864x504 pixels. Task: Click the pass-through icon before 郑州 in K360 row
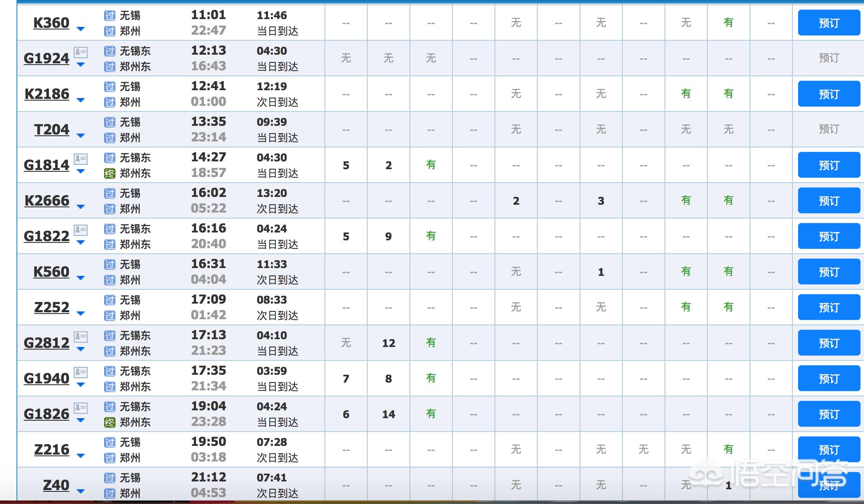[x=110, y=31]
